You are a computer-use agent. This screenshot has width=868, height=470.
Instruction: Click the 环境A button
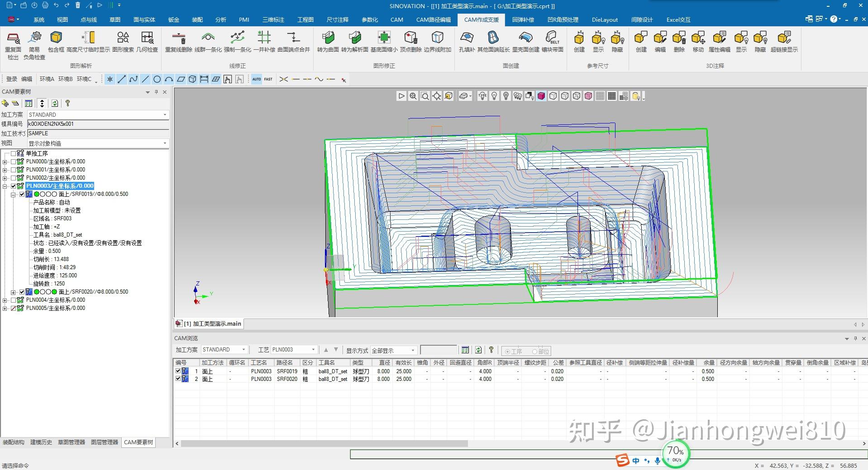[x=47, y=79]
